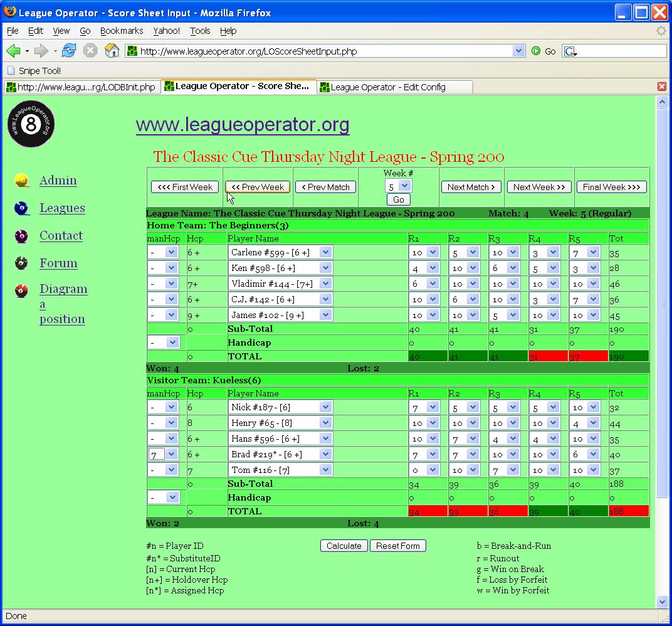
Task: Click the red ball icon beside Diagram a position
Action: click(22, 291)
